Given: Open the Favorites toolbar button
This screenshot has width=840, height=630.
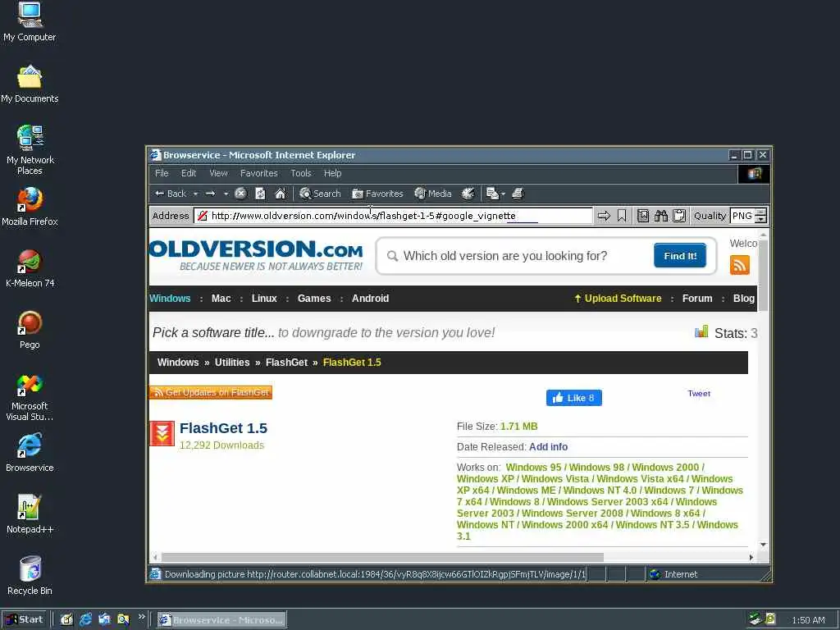Looking at the screenshot, I should (377, 194).
